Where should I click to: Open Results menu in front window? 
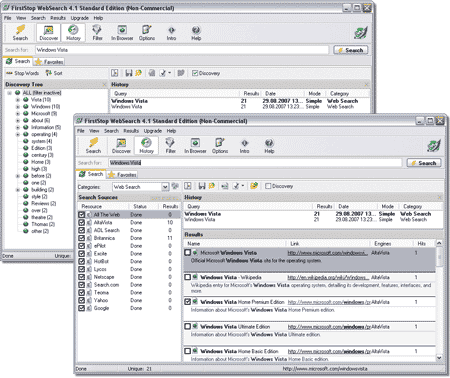[x=131, y=131]
